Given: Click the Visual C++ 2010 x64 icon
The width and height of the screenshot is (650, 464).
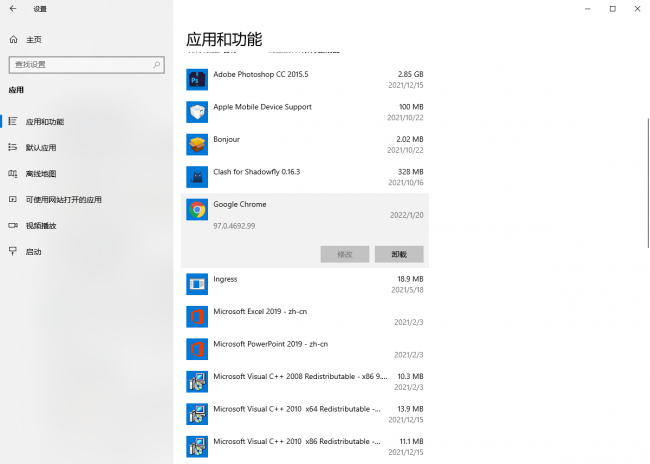Looking at the screenshot, I should point(197,414).
